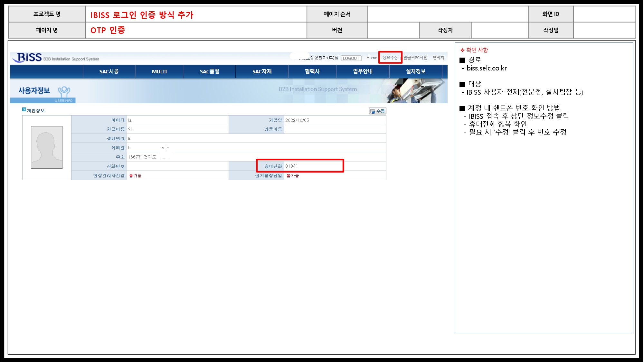Open the 업무안내 menu
644x362 pixels.
363,71
